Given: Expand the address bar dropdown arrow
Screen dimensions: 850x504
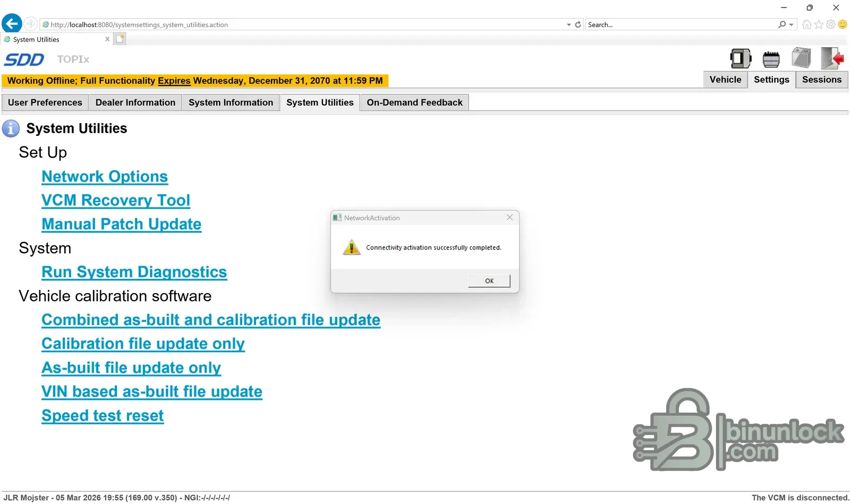Looking at the screenshot, I should [x=568, y=24].
